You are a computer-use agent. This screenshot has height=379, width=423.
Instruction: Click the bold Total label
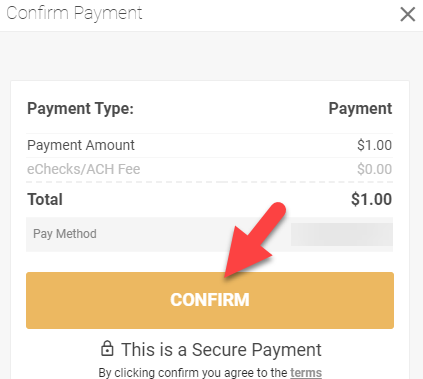[x=45, y=199]
